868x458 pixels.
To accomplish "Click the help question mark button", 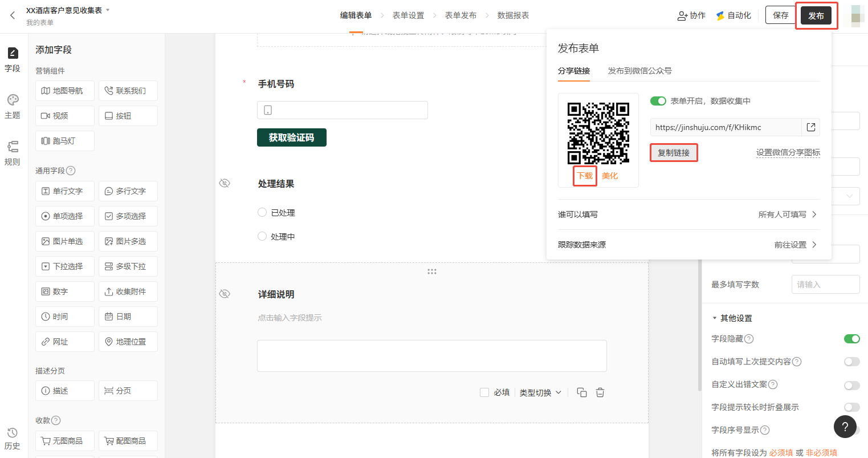I will (845, 426).
